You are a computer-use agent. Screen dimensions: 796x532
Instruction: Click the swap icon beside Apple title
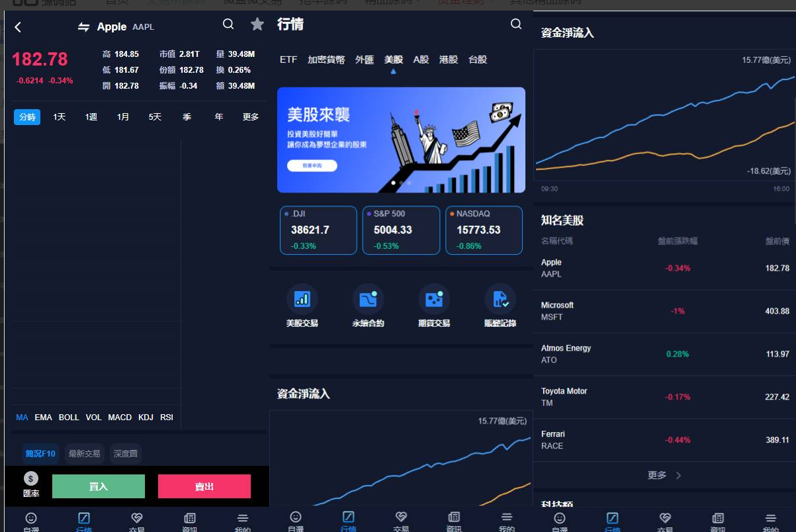click(83, 27)
